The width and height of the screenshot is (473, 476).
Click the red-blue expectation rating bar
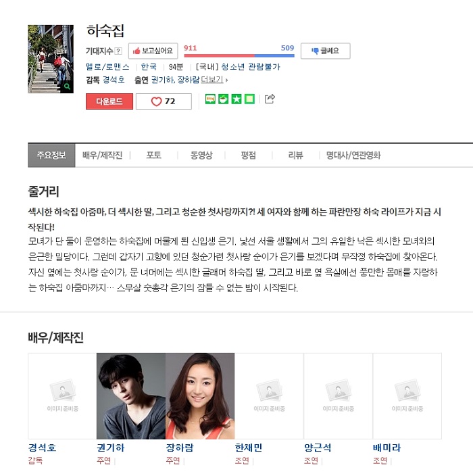pyautogui.click(x=239, y=55)
